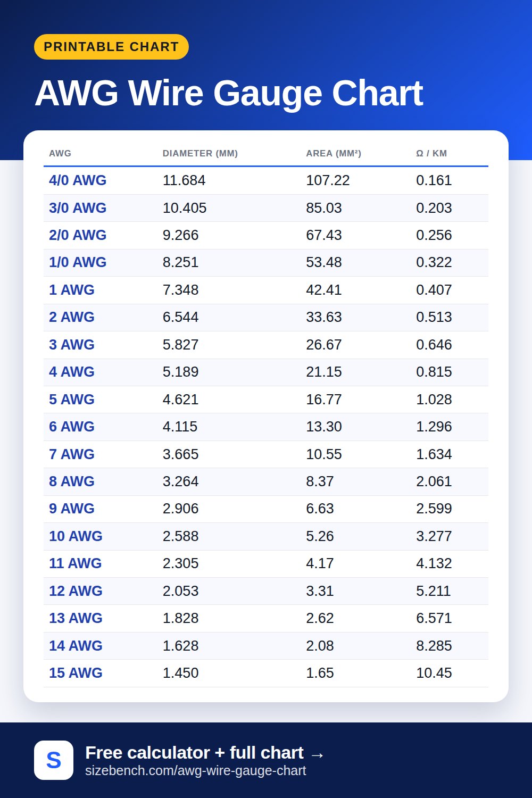Select diameter value 8.251
Image resolution: width=532 pixels, height=798 pixels.
pyautogui.click(x=181, y=262)
